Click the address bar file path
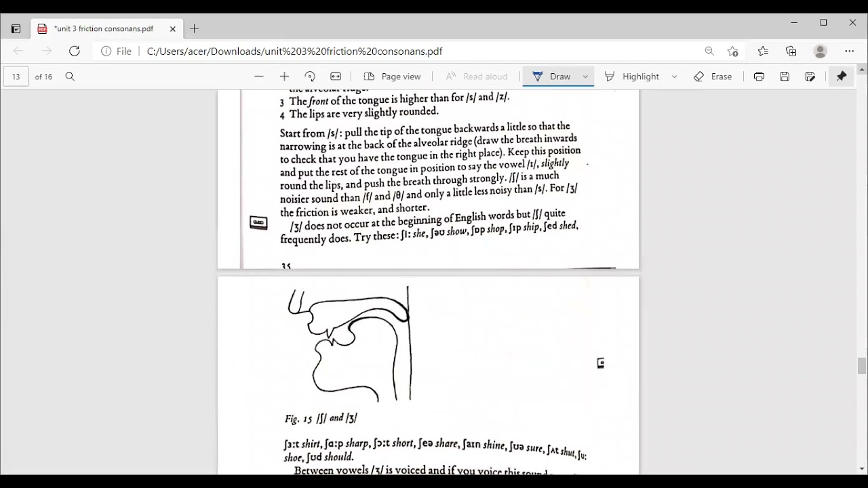Screen dimensions: 868x488 click(x=294, y=51)
